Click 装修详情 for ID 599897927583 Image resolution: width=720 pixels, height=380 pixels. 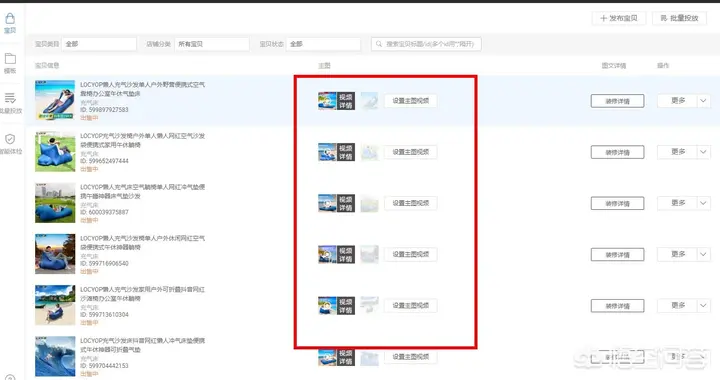click(x=618, y=101)
